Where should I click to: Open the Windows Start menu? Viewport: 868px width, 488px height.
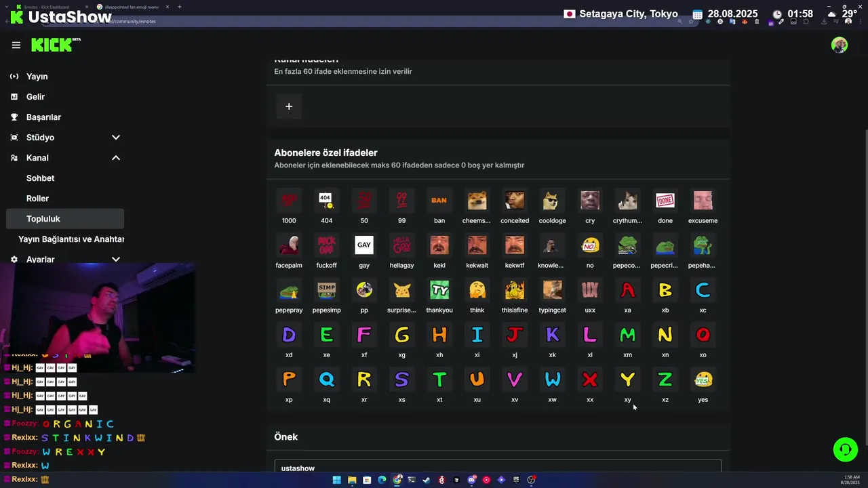point(336,480)
